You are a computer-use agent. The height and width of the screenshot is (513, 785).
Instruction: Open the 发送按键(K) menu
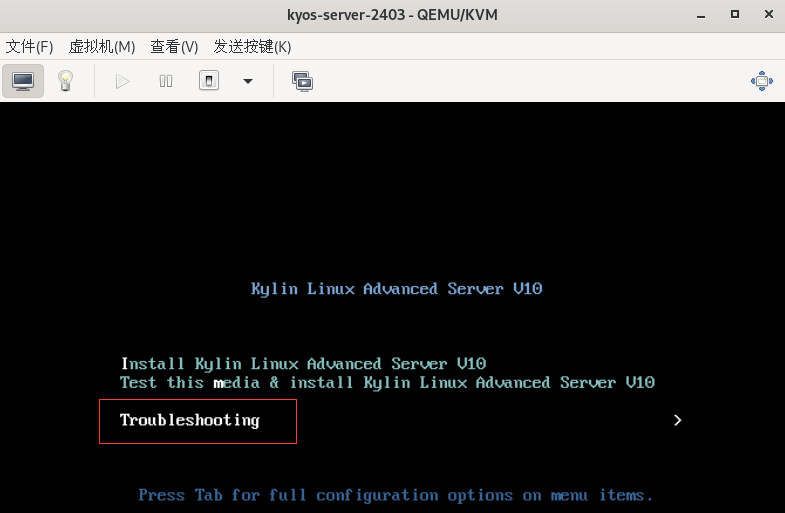point(252,47)
